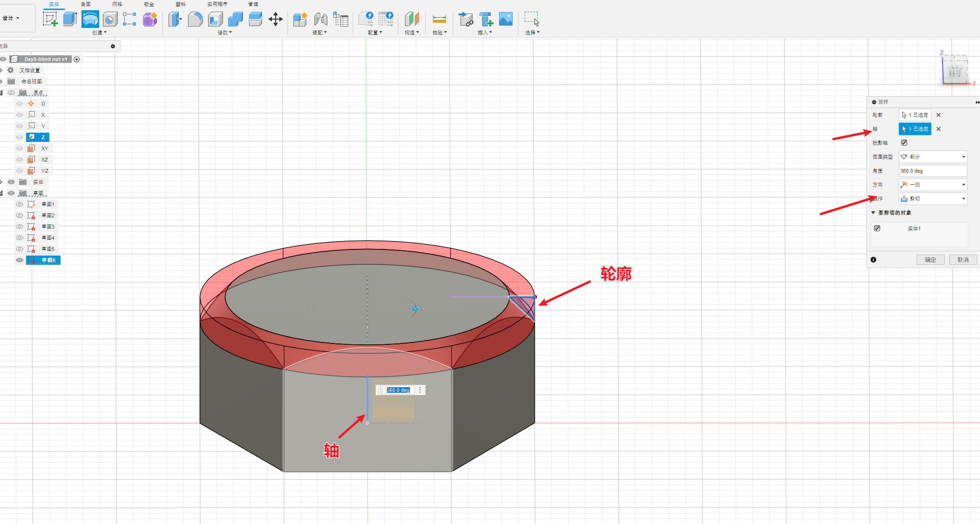
Task: Switch to the 曲面 tab
Action: pos(86,4)
